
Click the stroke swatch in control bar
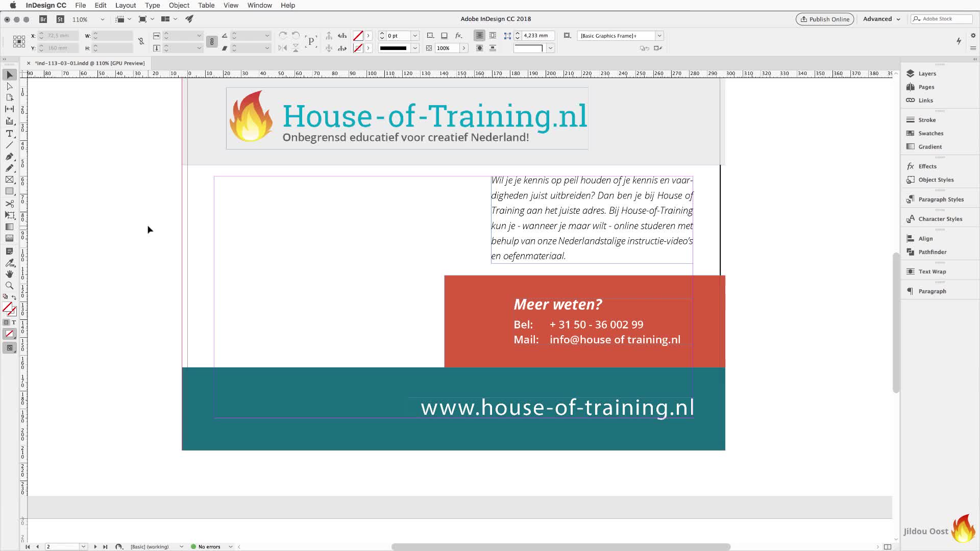tap(358, 48)
